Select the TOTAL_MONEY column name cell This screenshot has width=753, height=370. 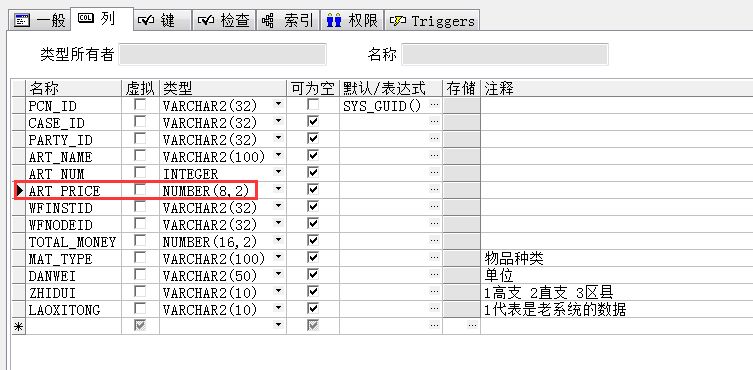[73, 241]
